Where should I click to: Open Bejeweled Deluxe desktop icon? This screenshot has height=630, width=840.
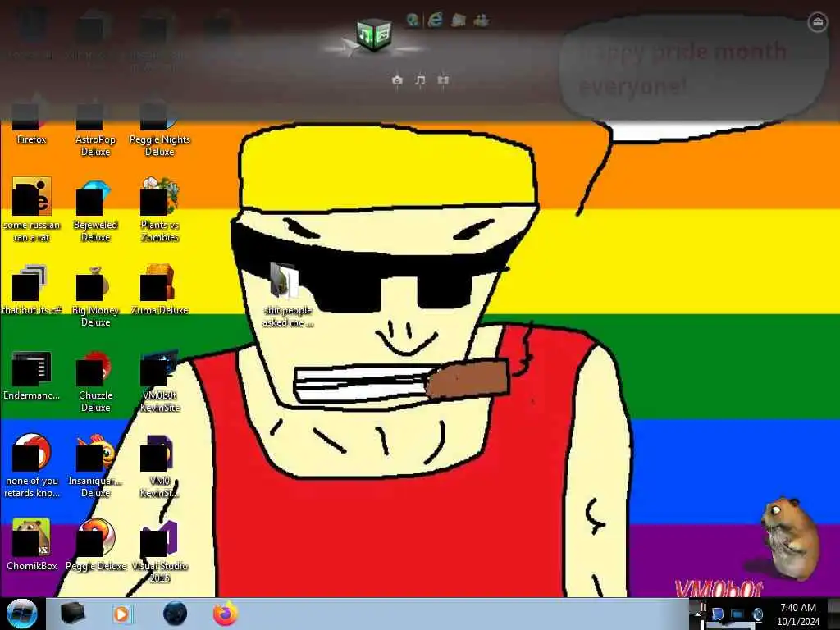(95, 210)
